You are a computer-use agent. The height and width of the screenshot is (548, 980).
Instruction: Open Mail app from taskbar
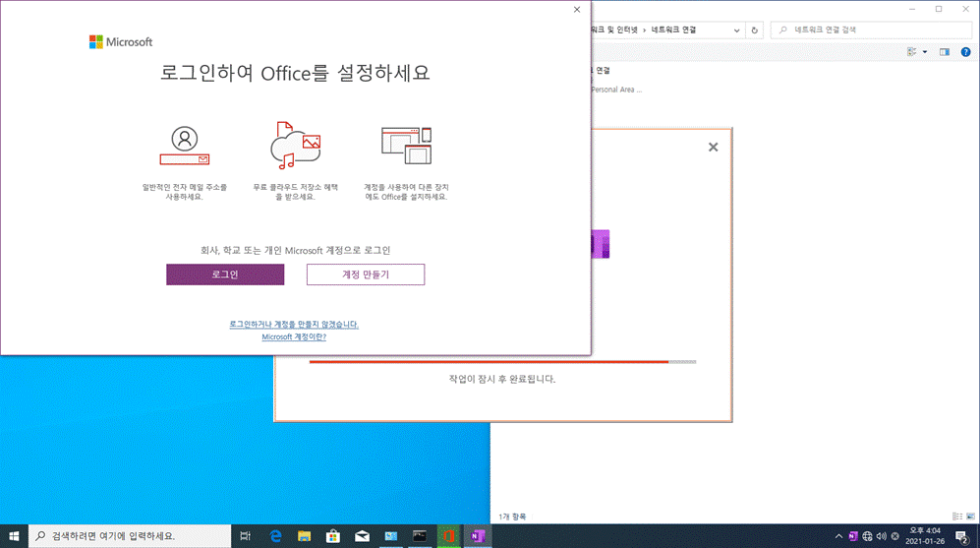362,536
